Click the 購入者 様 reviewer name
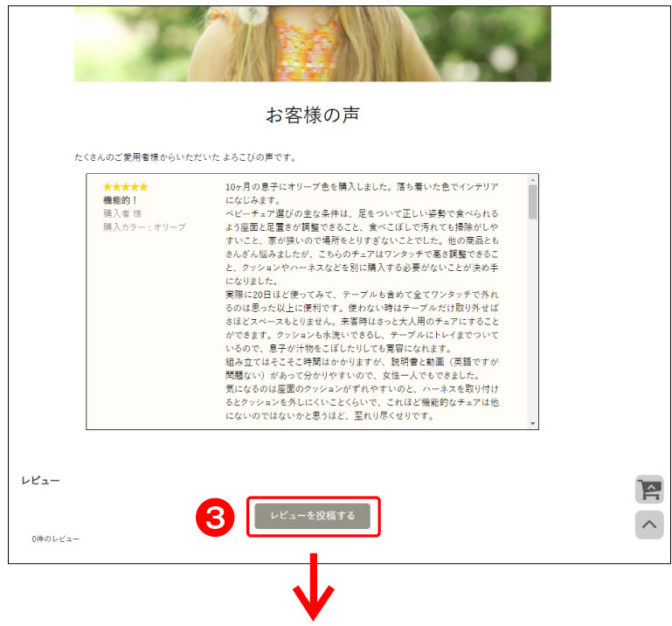The height and width of the screenshot is (626, 672). click(122, 213)
